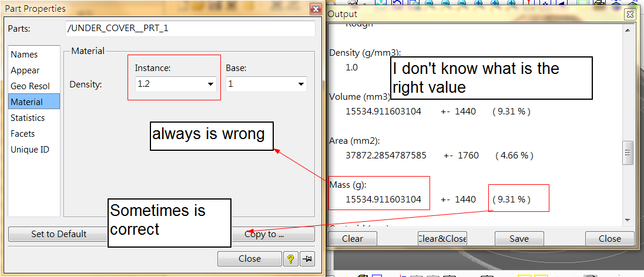Click '+- 1440' in the Volume row

pos(458,111)
